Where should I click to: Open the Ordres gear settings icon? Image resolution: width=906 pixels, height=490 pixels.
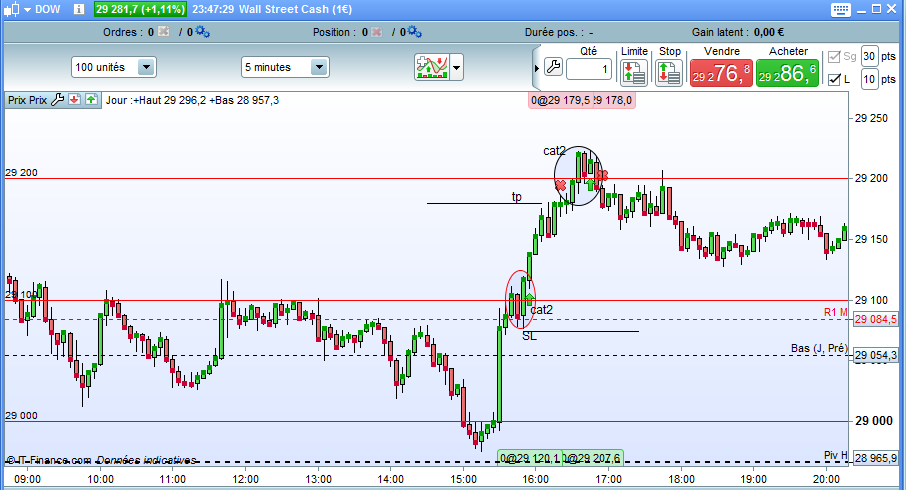click(x=202, y=32)
